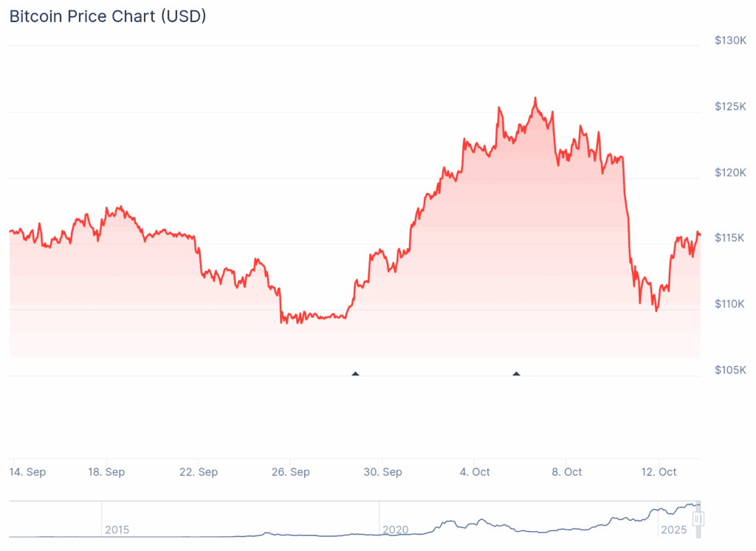Click the $105K price axis label
This screenshot has width=756, height=551.
click(x=730, y=370)
